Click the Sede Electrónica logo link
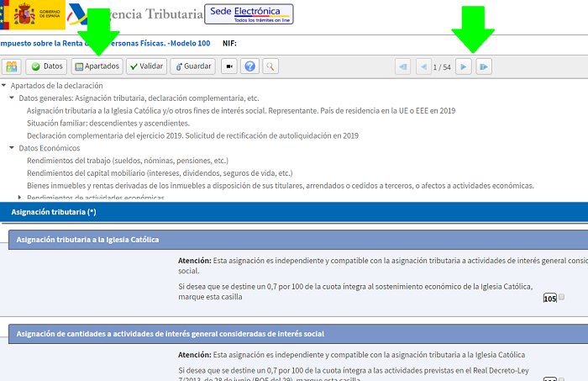Viewport: 588px width, 381px height. point(249,14)
